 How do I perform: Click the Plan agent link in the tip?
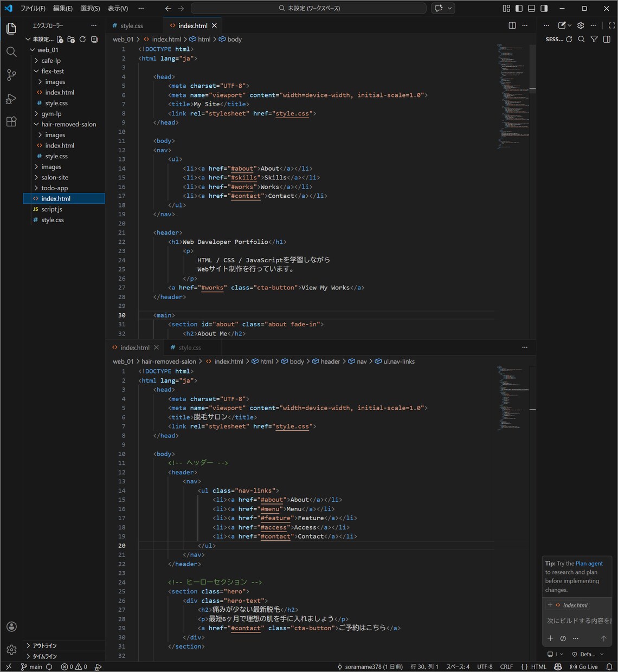click(x=589, y=564)
